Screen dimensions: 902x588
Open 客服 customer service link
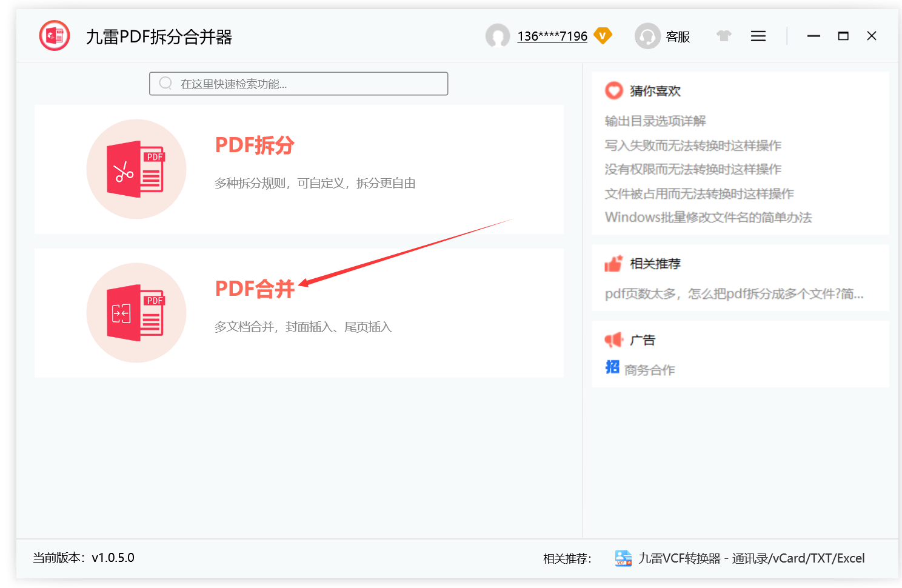(x=678, y=37)
